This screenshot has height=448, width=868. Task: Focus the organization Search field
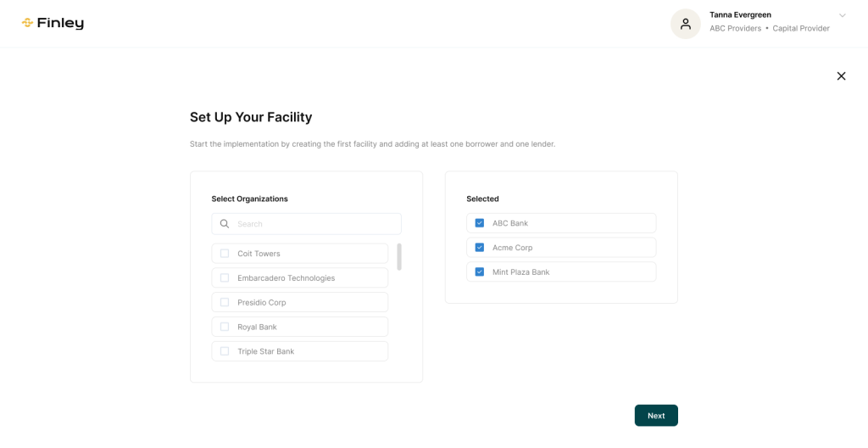[314, 224]
